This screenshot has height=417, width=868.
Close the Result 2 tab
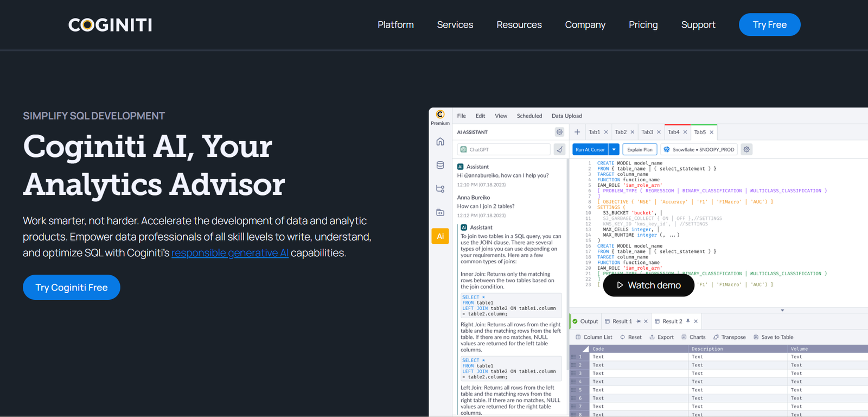coord(695,321)
